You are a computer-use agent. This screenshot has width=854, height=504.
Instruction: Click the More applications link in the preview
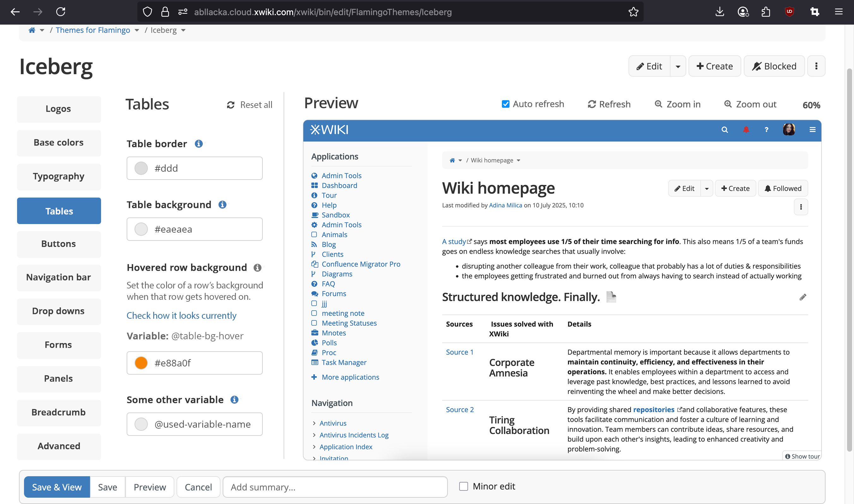click(x=350, y=377)
